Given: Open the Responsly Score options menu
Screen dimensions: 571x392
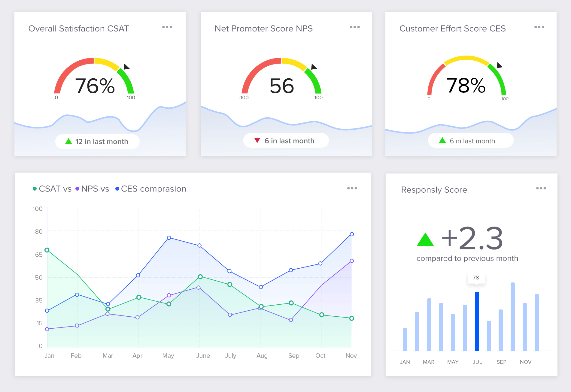Looking at the screenshot, I should coord(541,188).
